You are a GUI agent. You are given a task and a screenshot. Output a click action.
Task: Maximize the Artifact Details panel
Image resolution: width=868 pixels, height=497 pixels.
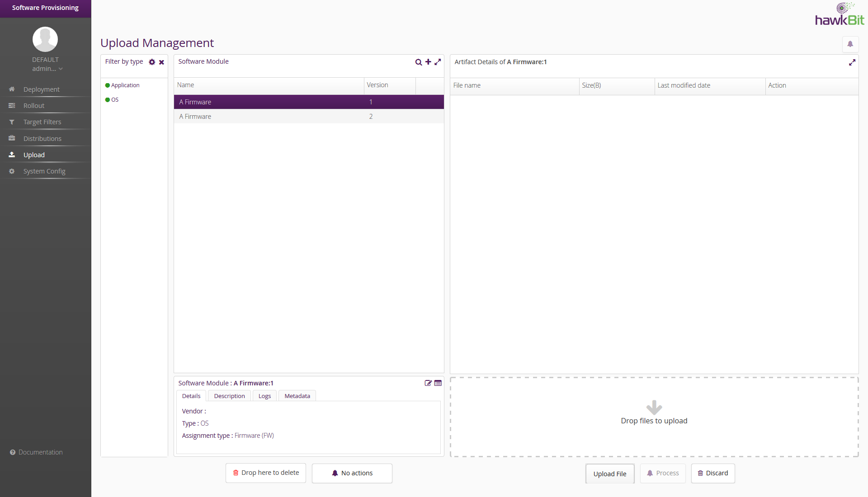click(852, 62)
